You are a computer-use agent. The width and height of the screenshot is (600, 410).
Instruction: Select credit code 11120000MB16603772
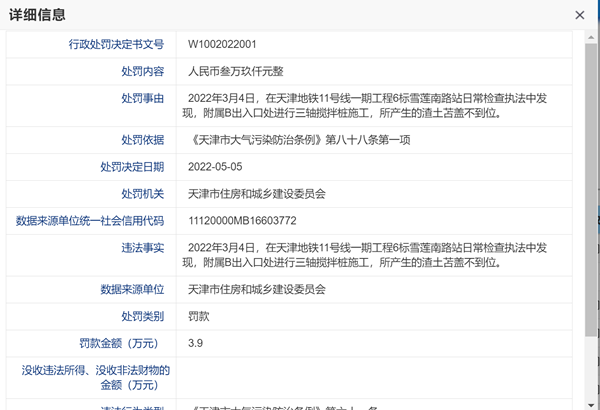(x=242, y=221)
